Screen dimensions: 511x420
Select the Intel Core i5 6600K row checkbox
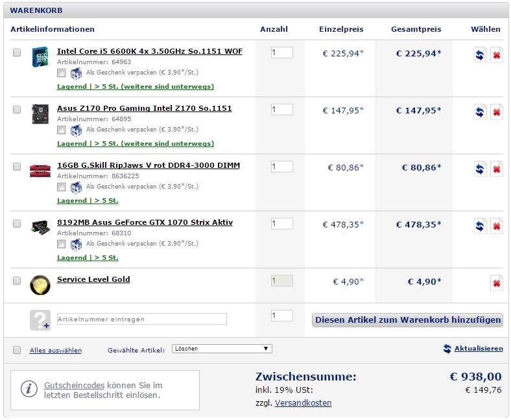17,52
